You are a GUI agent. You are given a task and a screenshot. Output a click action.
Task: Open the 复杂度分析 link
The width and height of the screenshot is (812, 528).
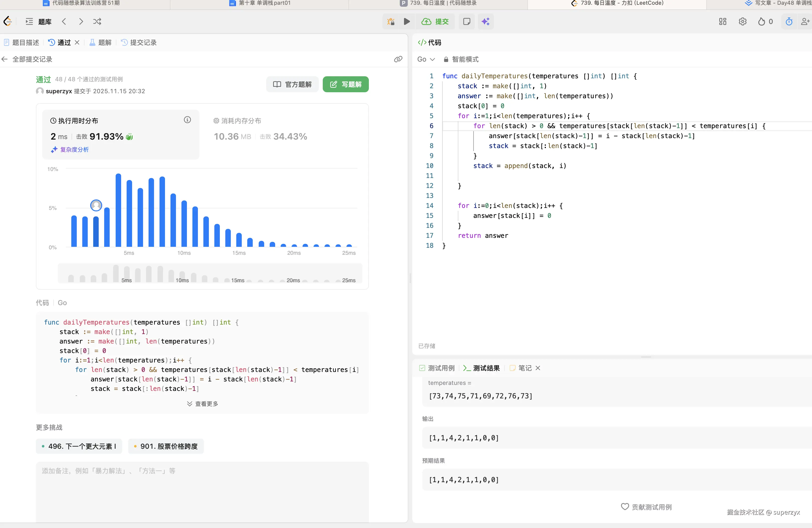[70, 150]
